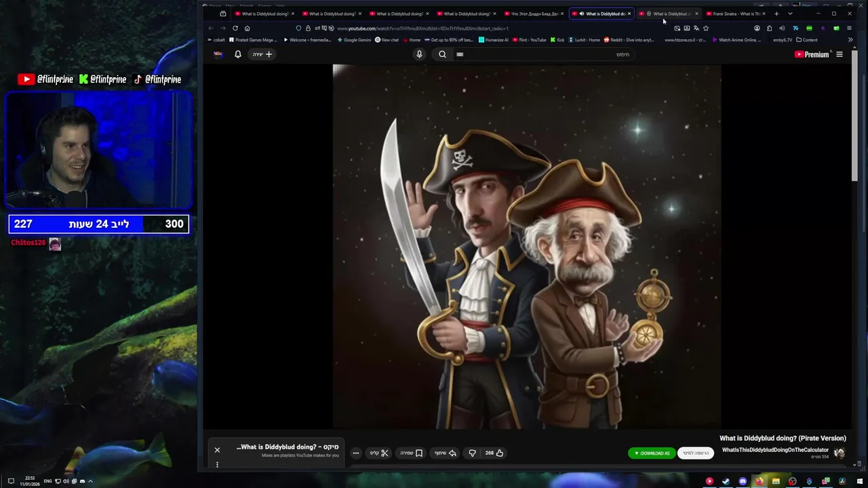Switch to the first Diddyblud tab

(x=264, y=14)
